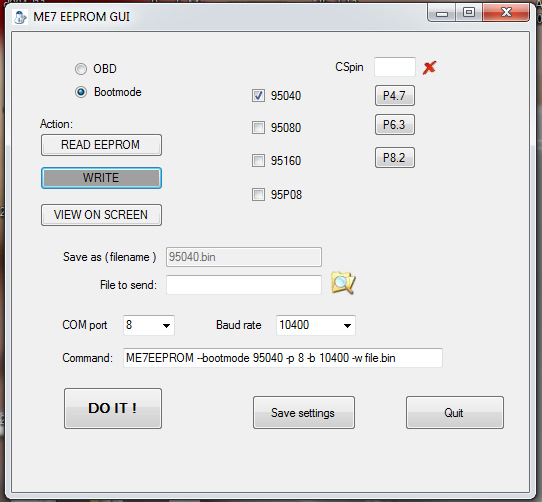Focus the CSpin input field

[x=395, y=67]
